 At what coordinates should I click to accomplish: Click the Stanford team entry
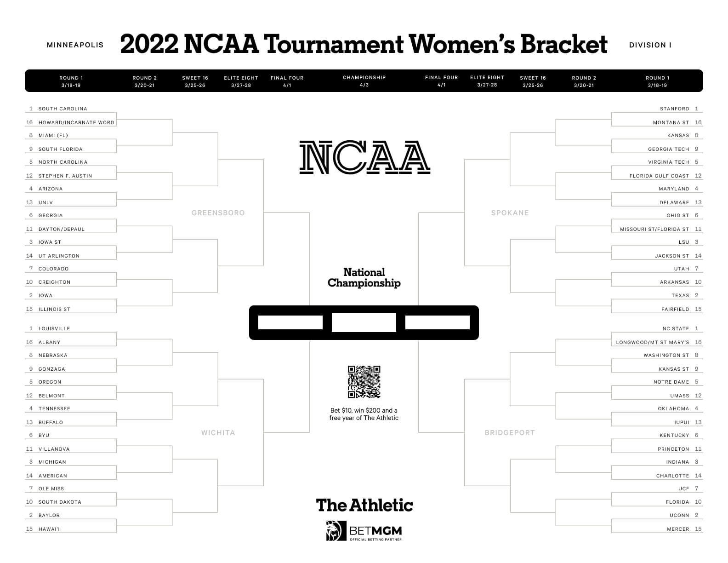674,109
